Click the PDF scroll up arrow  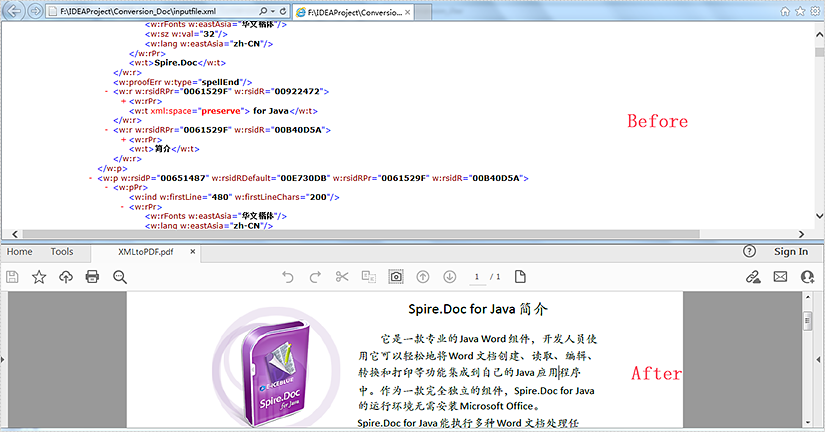(808, 298)
